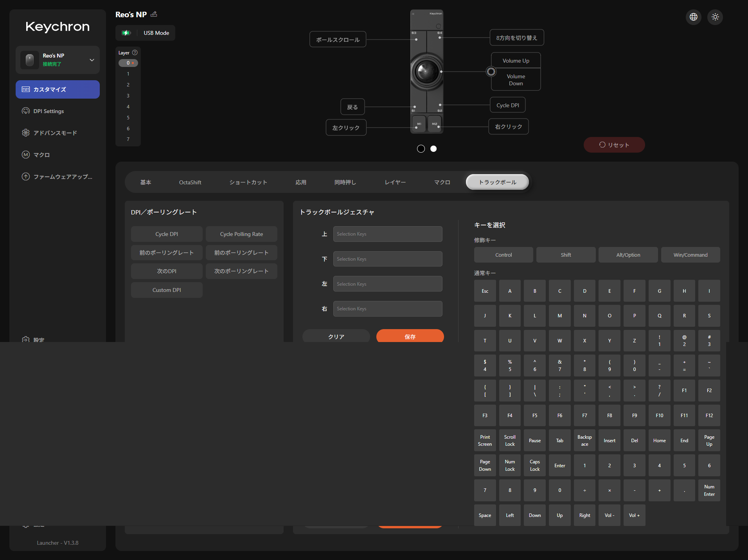The image size is (748, 560).
Task: Switch to the OctaShift tab
Action: coord(190,182)
